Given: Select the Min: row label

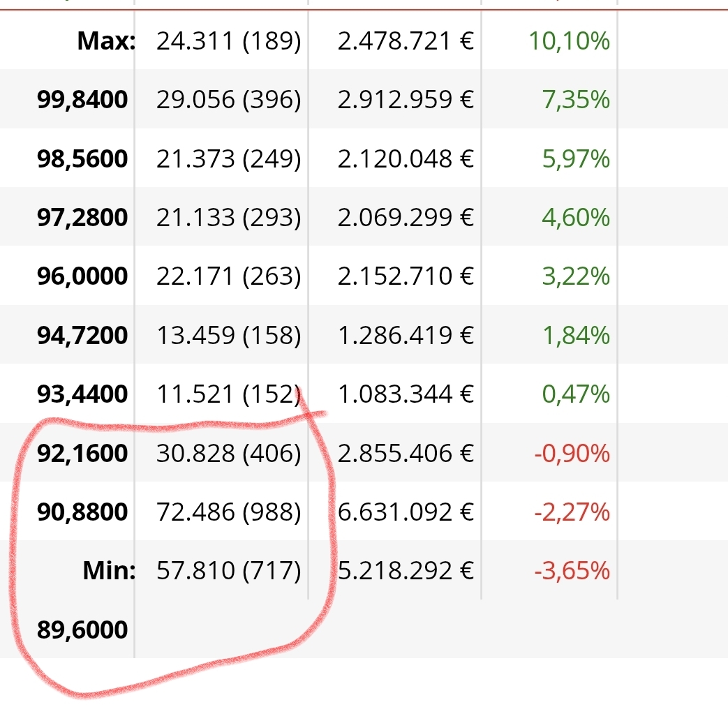Looking at the screenshot, I should point(108,572).
